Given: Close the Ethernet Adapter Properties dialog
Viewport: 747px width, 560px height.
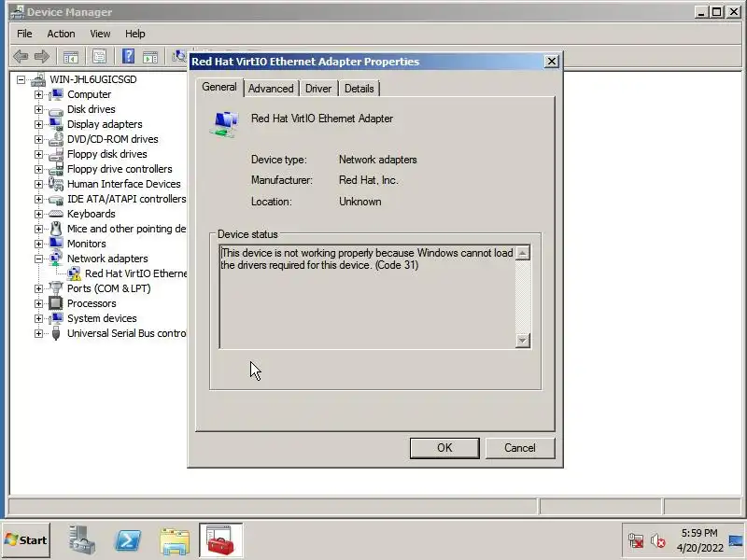Looking at the screenshot, I should click(x=551, y=62).
